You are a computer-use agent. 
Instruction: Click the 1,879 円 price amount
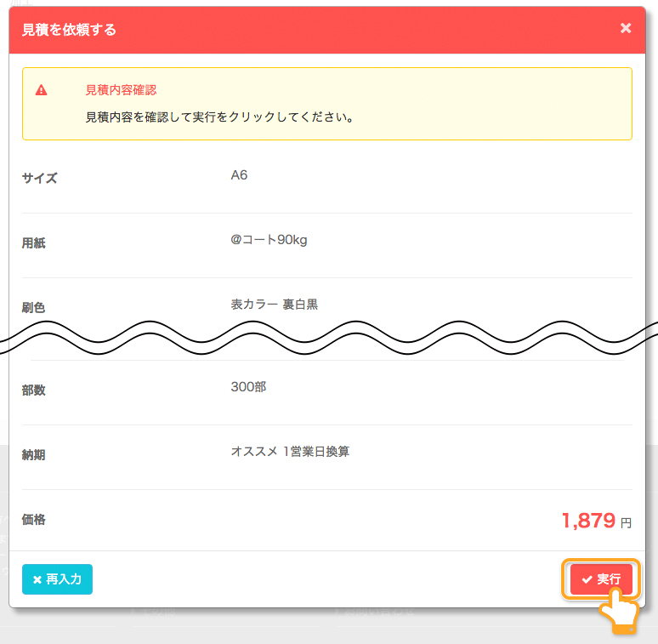[x=596, y=521]
